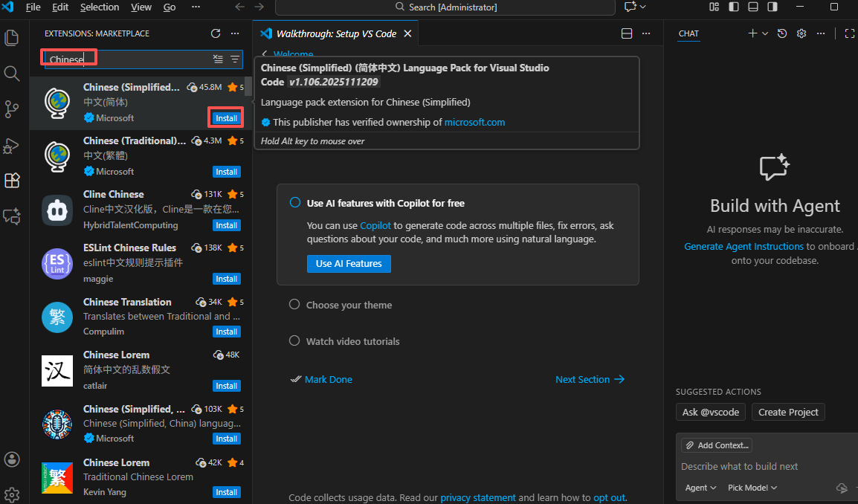This screenshot has width=858, height=504.
Task: Open the Source Control view
Action: point(11,109)
